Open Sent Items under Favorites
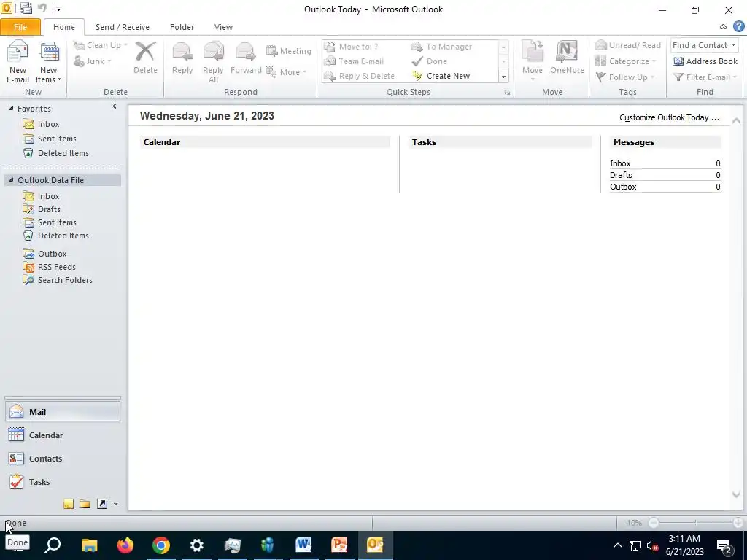Viewport: 747px width, 560px height. 50,139
